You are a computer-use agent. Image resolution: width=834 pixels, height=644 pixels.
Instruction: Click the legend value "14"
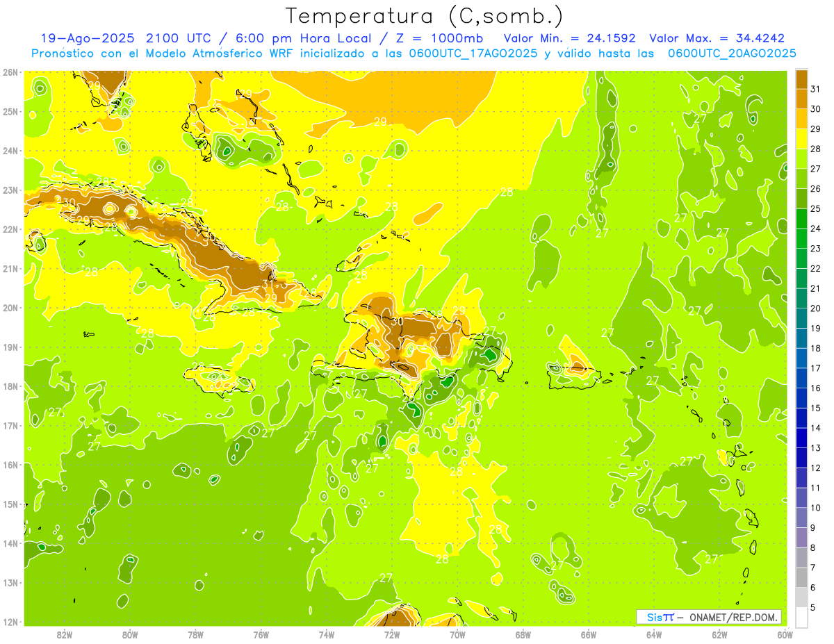pyautogui.click(x=816, y=428)
